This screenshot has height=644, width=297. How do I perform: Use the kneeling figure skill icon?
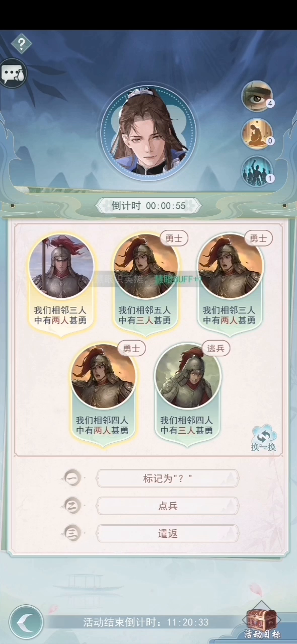[257, 133]
